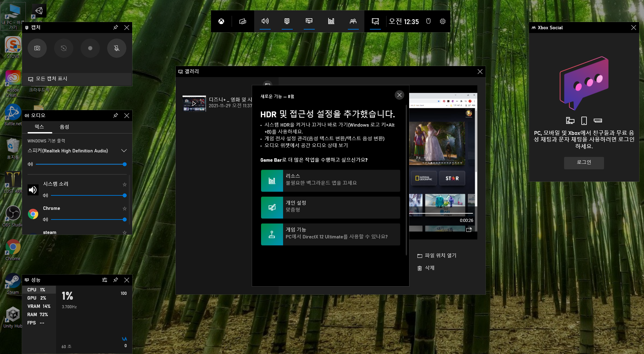Expand the Gallery video to fullscreen
The height and width of the screenshot is (354, 644).
(469, 230)
